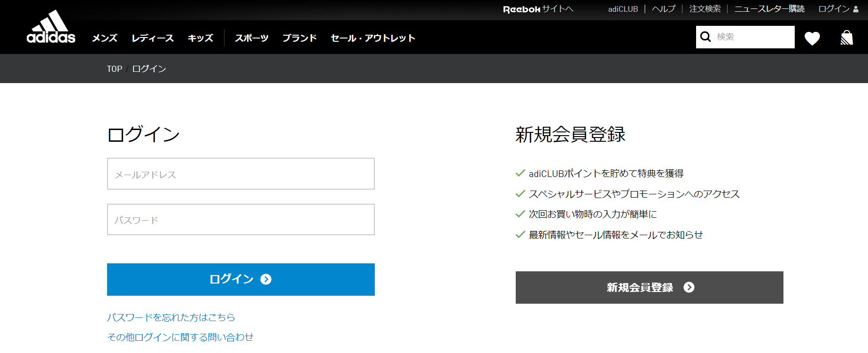Click the arrow icon on 新規会員登録 button

[689, 287]
